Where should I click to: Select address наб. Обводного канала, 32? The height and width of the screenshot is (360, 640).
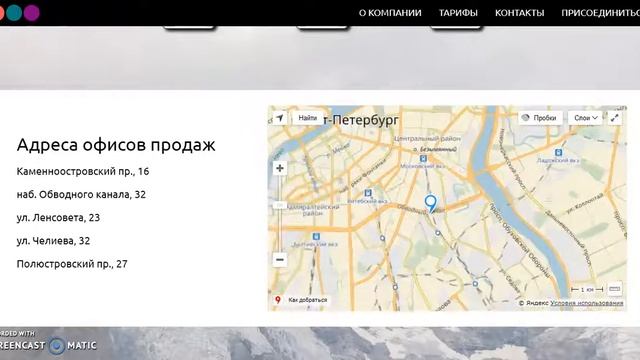(x=81, y=195)
